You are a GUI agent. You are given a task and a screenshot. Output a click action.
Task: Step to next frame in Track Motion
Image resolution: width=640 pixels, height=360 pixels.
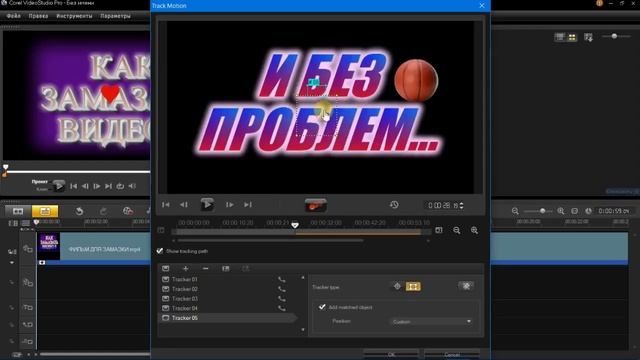tap(230, 204)
